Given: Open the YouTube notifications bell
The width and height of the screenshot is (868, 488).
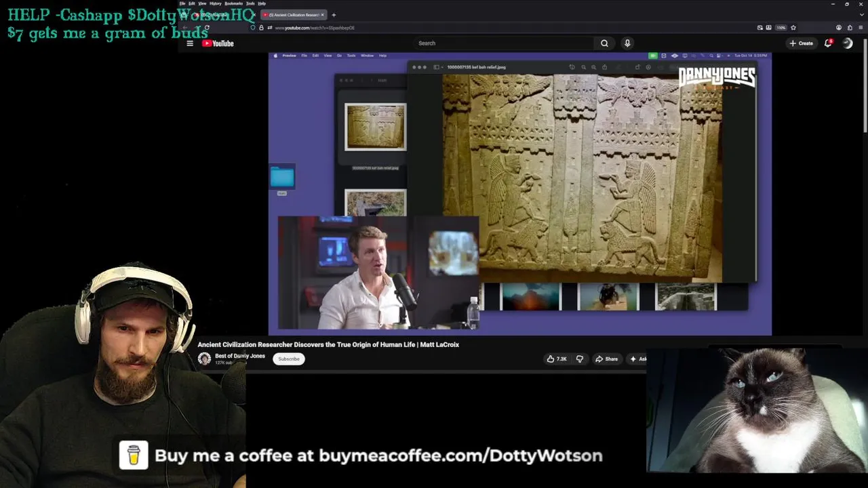Looking at the screenshot, I should [828, 43].
